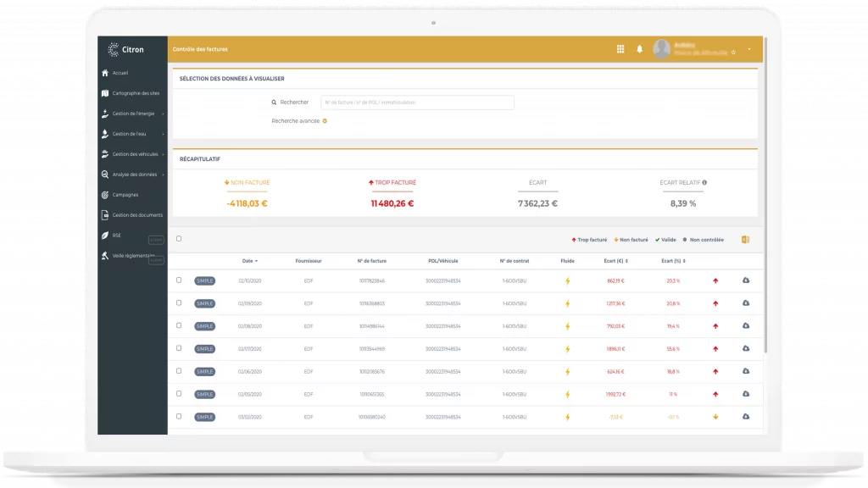Screen dimensions: 868x488
Task: Download the 02/06/2020 invoice via cloud icon
Action: tap(746, 371)
